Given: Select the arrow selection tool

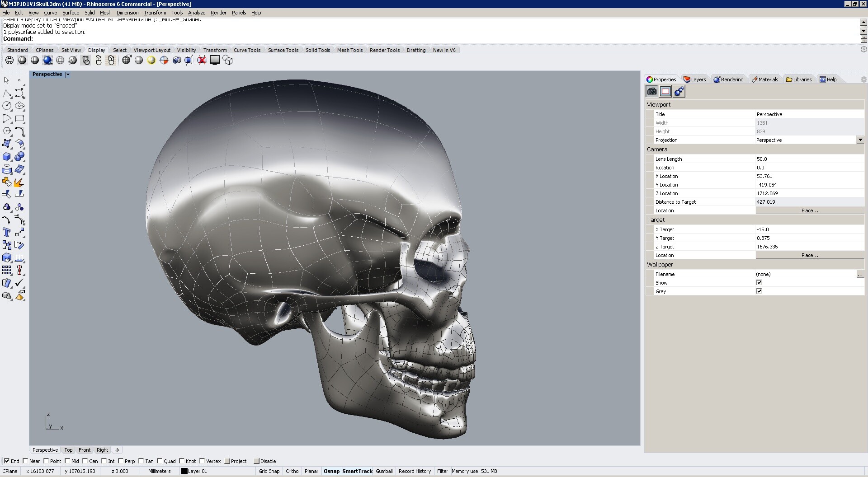Looking at the screenshot, I should [x=6, y=80].
